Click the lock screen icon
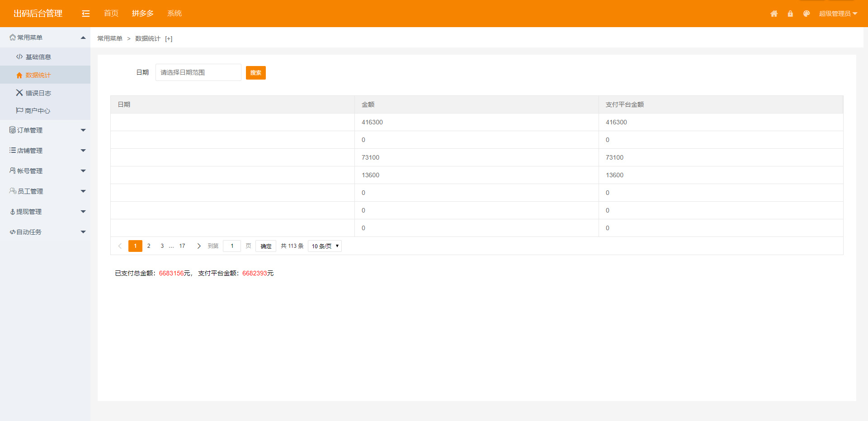Image resolution: width=868 pixels, height=421 pixels. [790, 14]
